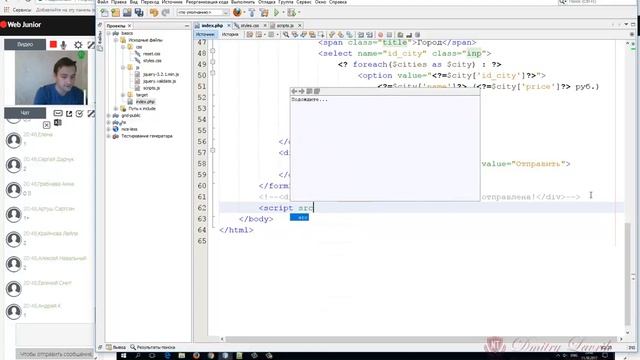The width and height of the screenshot is (640, 360).
Task: Click the forward arrow in documentation popup
Action: point(302,91)
